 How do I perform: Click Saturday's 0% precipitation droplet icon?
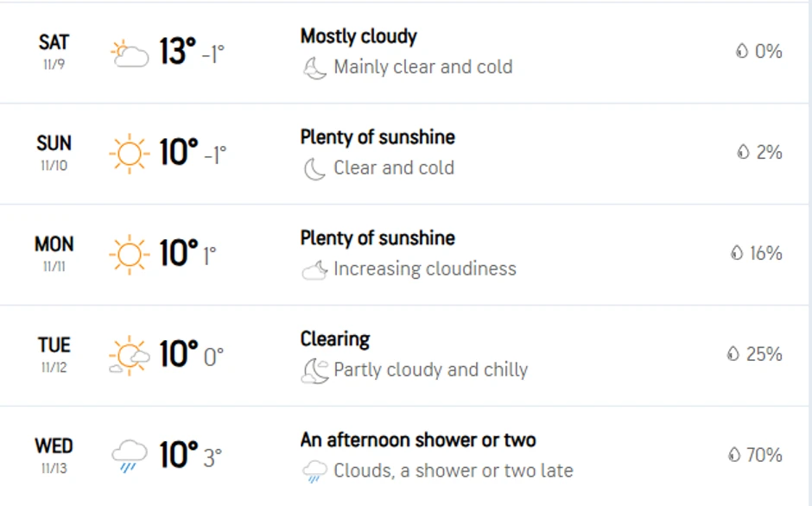(741, 52)
